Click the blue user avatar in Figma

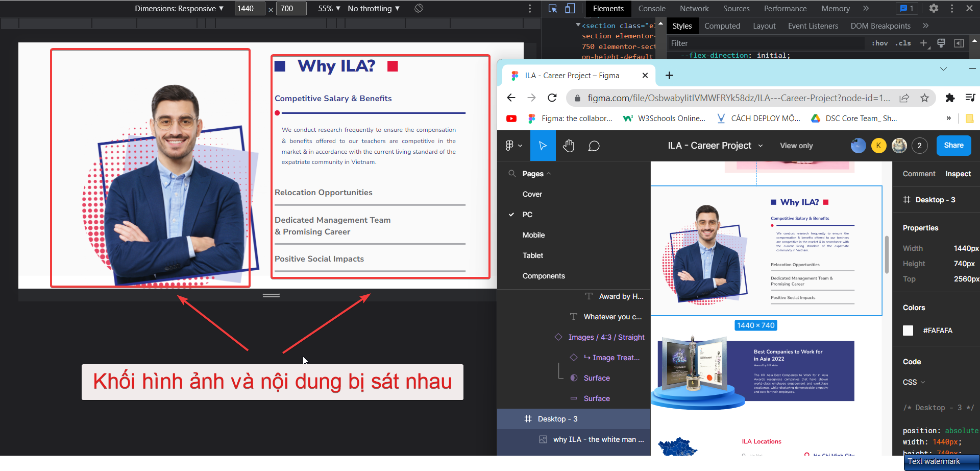[858, 146]
